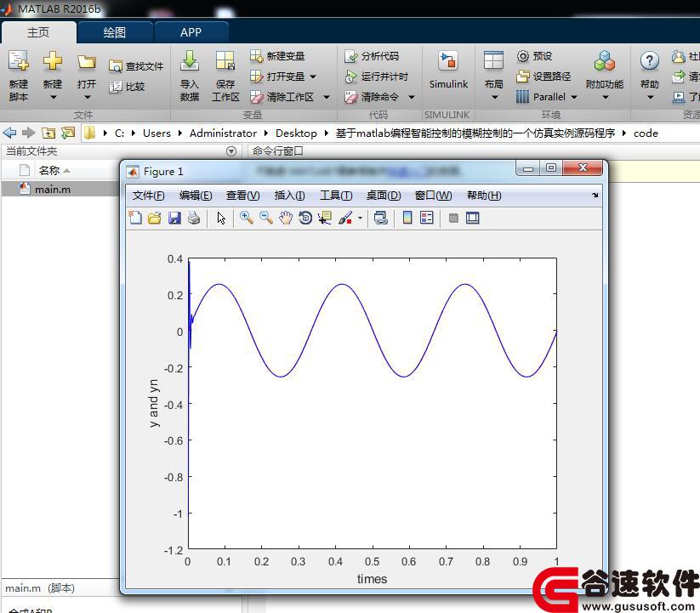The image size is (700, 613).
Task: Switch to the APP tab
Action: coord(191,32)
